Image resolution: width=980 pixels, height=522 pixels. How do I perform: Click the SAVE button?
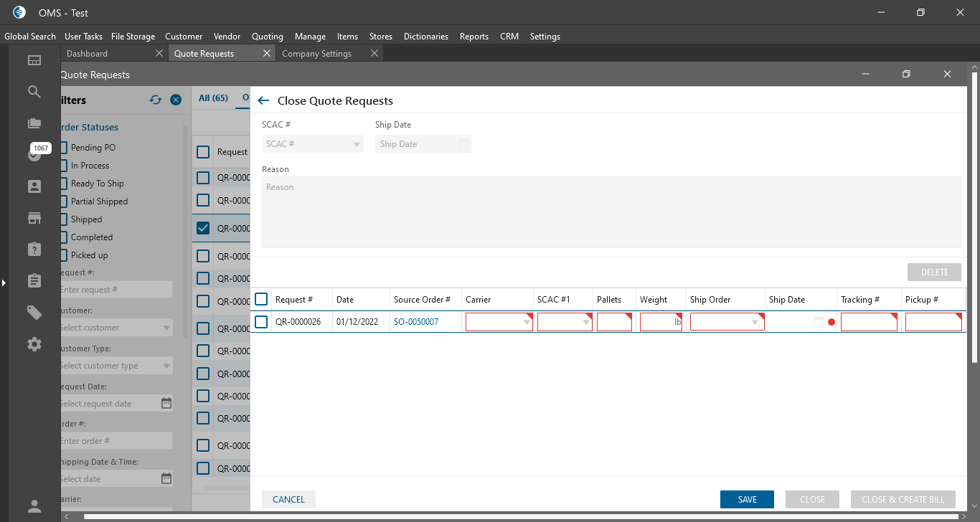click(x=747, y=500)
